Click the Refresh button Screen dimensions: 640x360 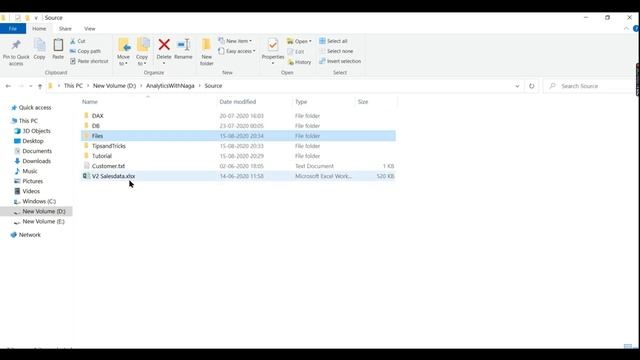531,86
